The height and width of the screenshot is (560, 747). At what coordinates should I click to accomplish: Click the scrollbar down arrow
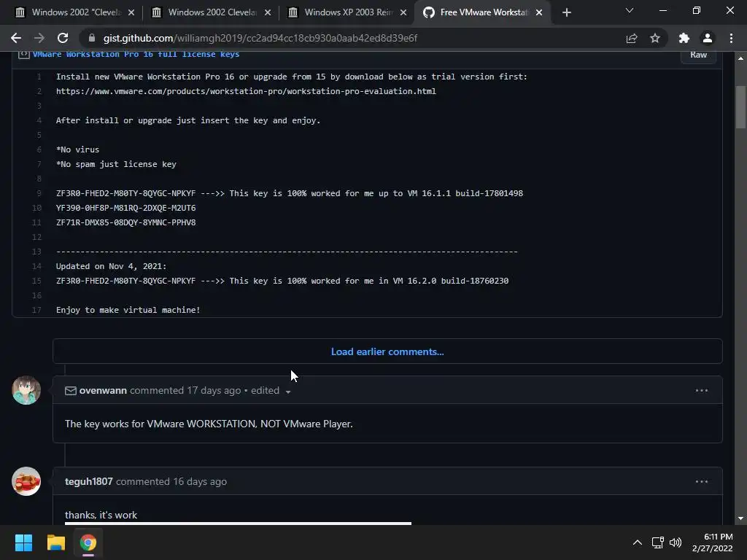[740, 518]
